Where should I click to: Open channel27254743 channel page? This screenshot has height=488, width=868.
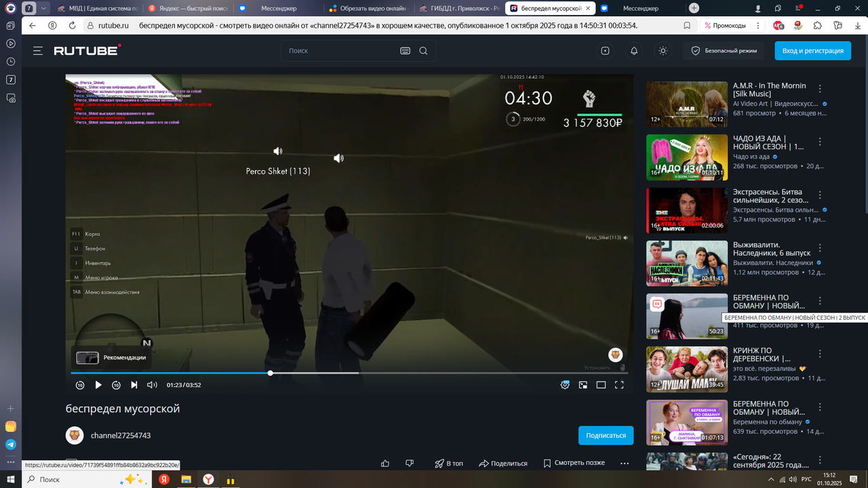coord(121,435)
